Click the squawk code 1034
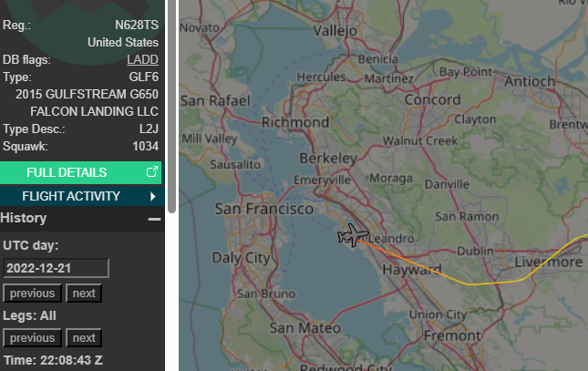 pos(144,146)
